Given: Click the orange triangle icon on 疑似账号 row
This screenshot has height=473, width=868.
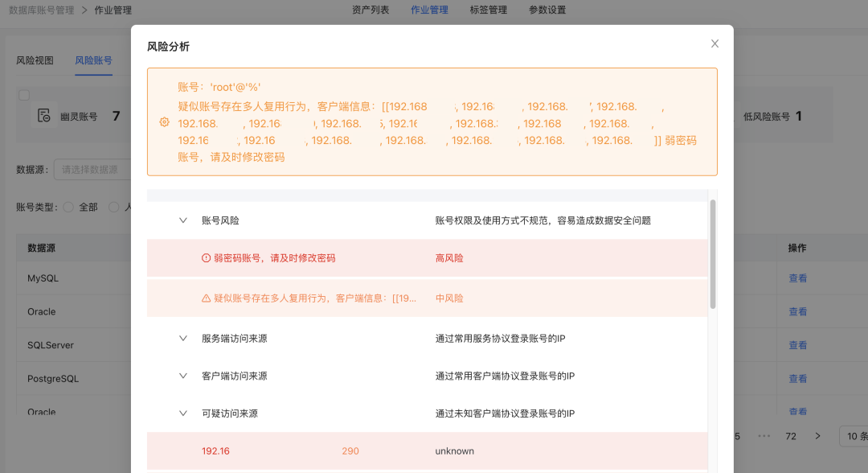Looking at the screenshot, I should [206, 298].
